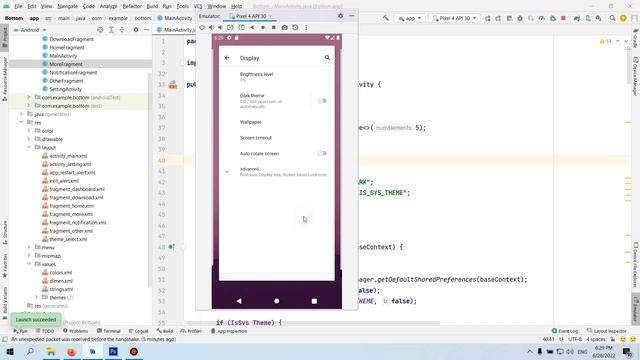
Task: Click the red Stop button in toolbar
Action: (563, 18)
